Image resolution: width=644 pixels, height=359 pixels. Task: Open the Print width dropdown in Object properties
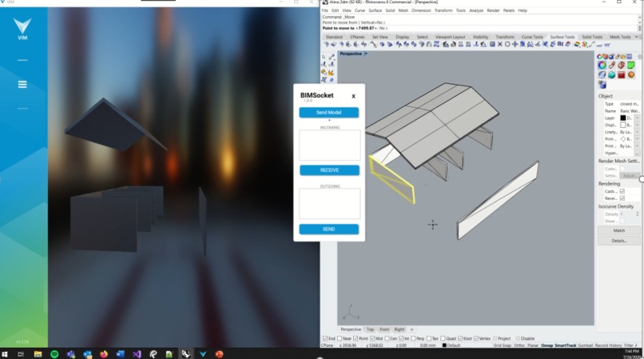pyautogui.click(x=637, y=146)
